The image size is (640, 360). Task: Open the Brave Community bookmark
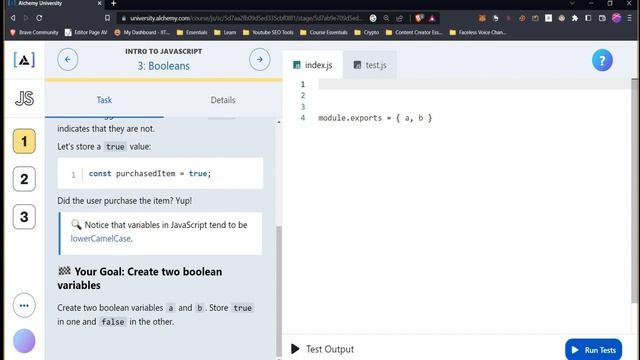click(x=34, y=32)
